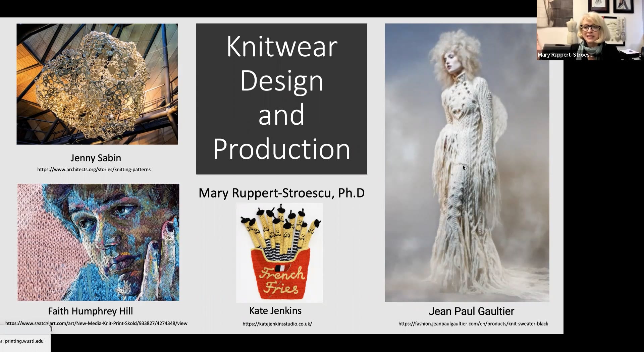Open the Jean Paul Gaultier knit sweater link
The image size is (644, 352).
[x=473, y=324]
